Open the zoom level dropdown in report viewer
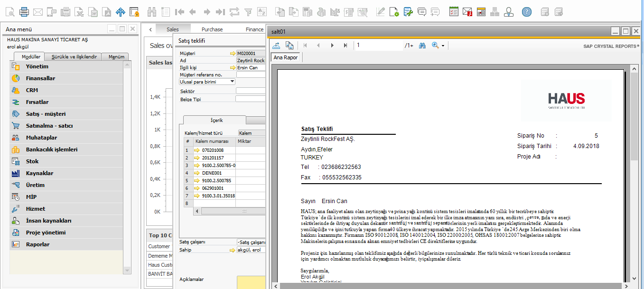The height and width of the screenshot is (289, 644). pos(443,46)
